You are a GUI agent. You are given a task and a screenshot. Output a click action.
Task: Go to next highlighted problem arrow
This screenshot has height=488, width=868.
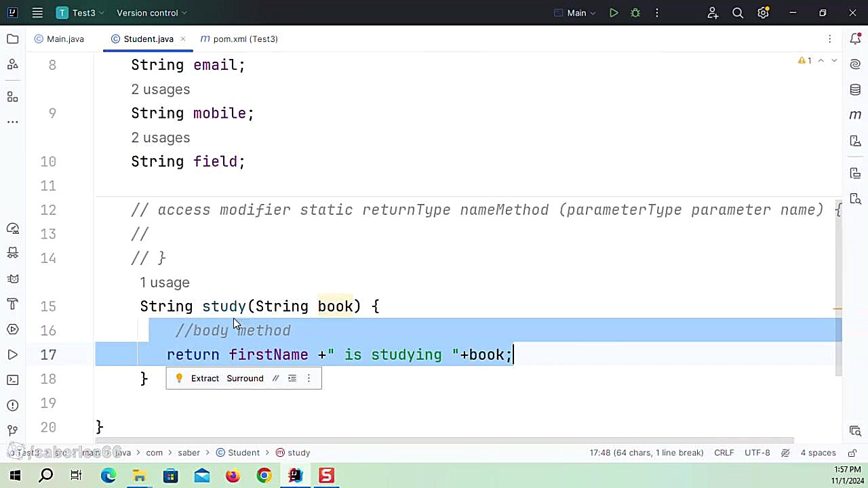834,61
